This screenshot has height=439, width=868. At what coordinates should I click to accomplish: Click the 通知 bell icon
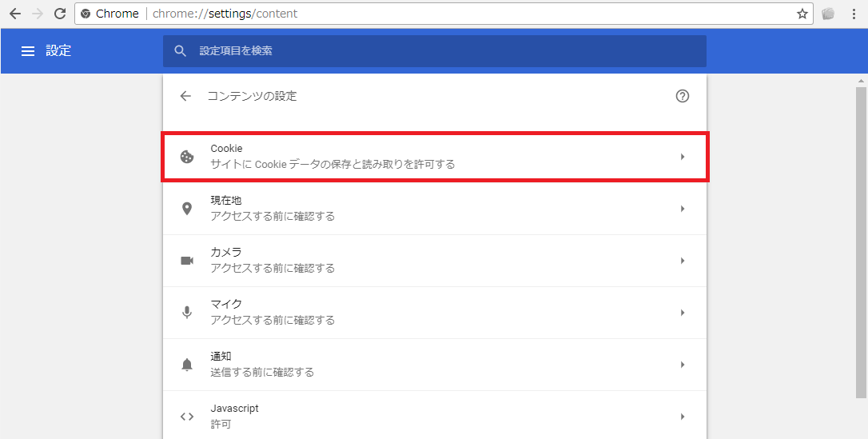187,365
